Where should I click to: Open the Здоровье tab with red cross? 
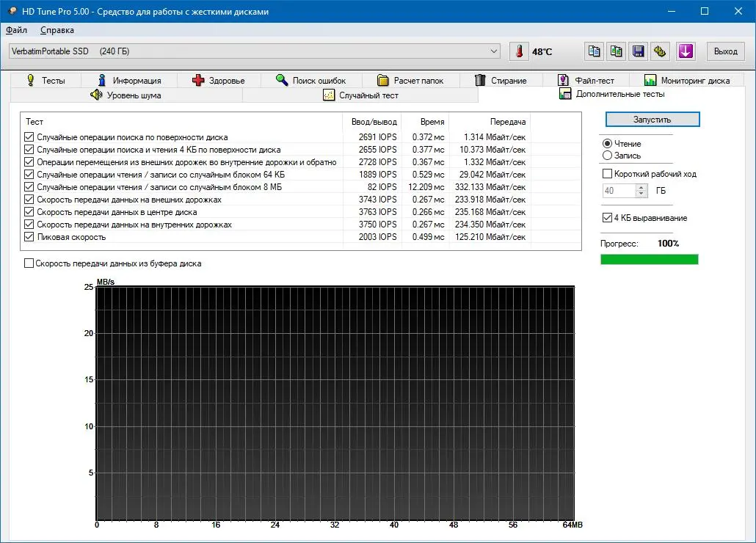(x=219, y=81)
